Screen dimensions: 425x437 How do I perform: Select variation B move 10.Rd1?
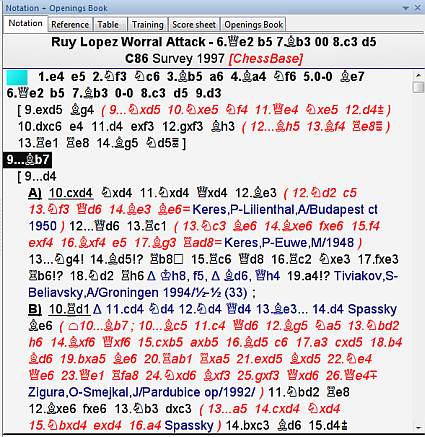(70, 309)
